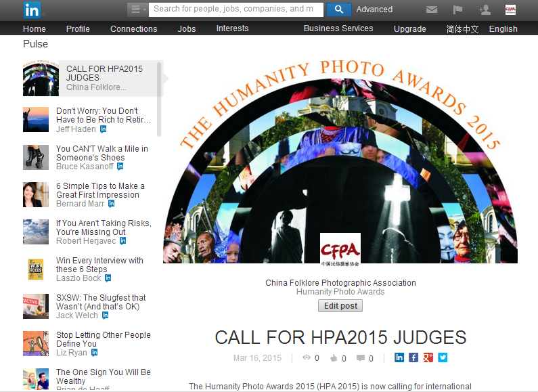This screenshot has width=538, height=392.
Task: Open If You Aren't Taking Risks article
Action: 104,227
